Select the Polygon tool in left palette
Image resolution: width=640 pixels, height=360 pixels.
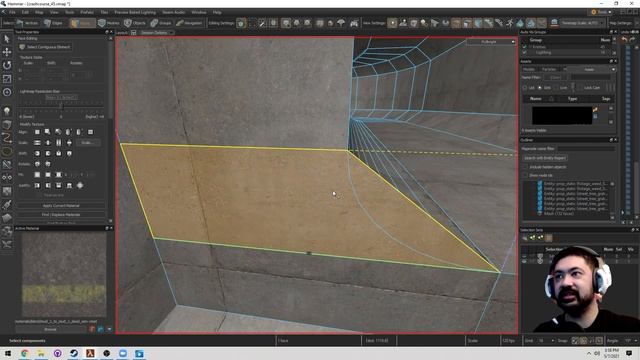pos(7,151)
